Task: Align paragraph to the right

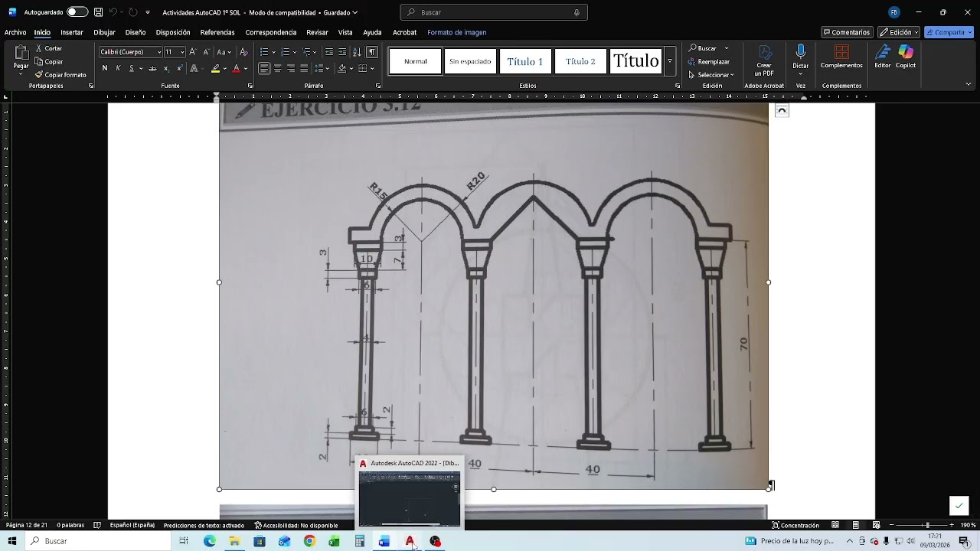Action: click(x=291, y=68)
